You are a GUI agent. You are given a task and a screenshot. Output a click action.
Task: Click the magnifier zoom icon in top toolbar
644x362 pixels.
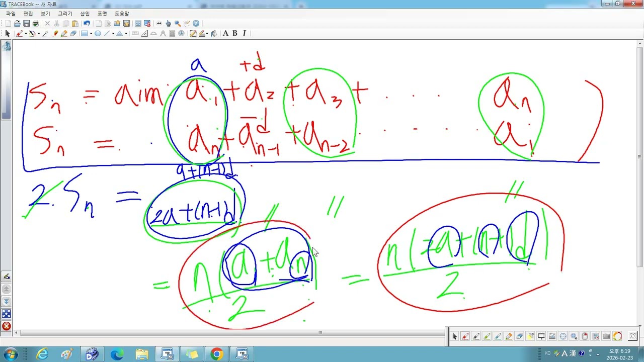coord(178,24)
